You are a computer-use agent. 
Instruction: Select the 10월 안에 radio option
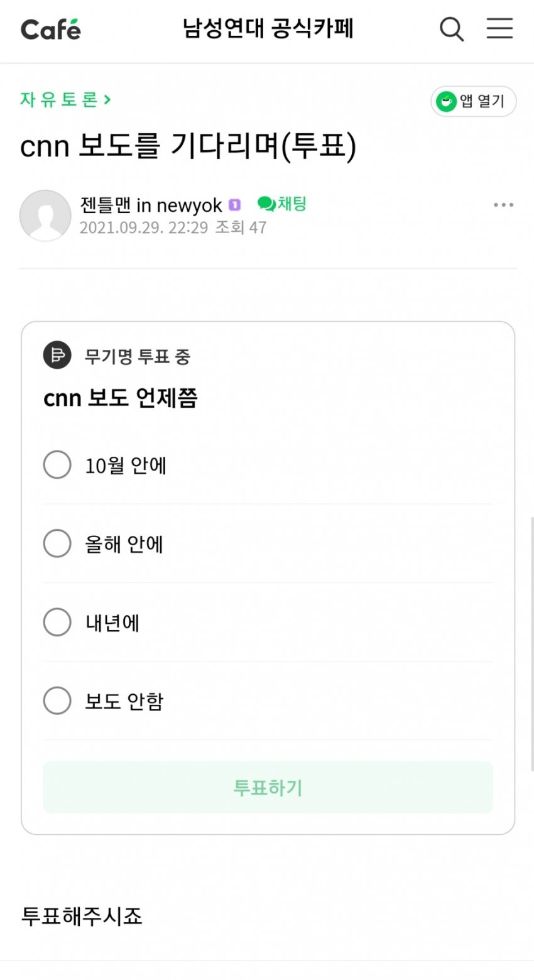57,465
